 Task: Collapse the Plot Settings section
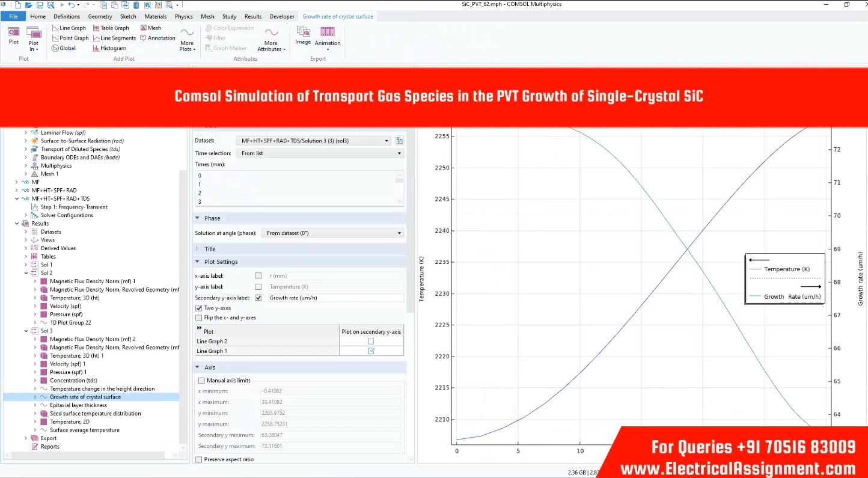tap(198, 262)
